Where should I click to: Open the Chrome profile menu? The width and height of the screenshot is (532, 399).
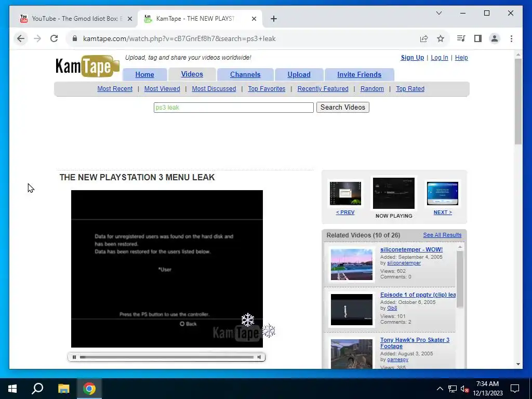pyautogui.click(x=495, y=38)
